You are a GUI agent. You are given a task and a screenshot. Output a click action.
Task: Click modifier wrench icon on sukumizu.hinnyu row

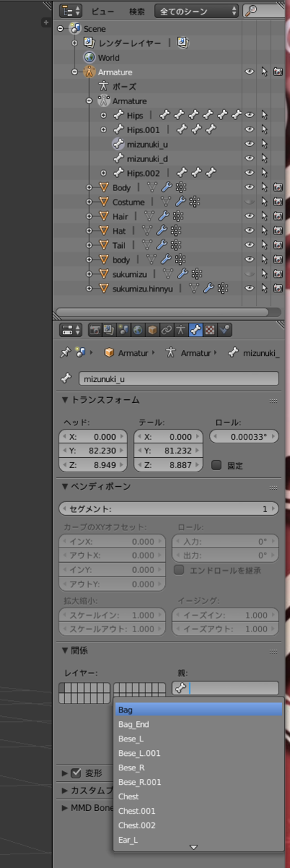210,289
